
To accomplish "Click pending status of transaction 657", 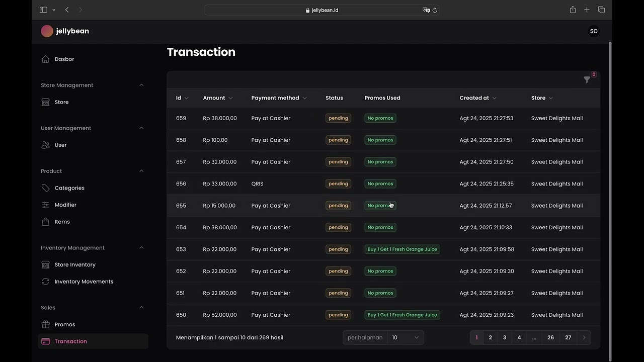I will click(x=338, y=162).
